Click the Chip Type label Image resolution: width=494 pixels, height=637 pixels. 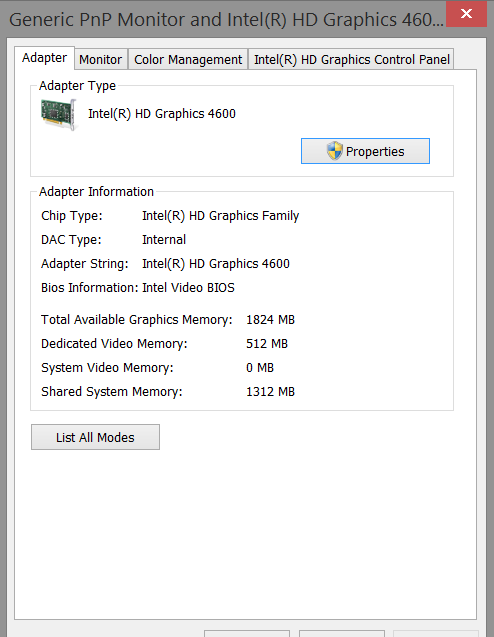(72, 216)
